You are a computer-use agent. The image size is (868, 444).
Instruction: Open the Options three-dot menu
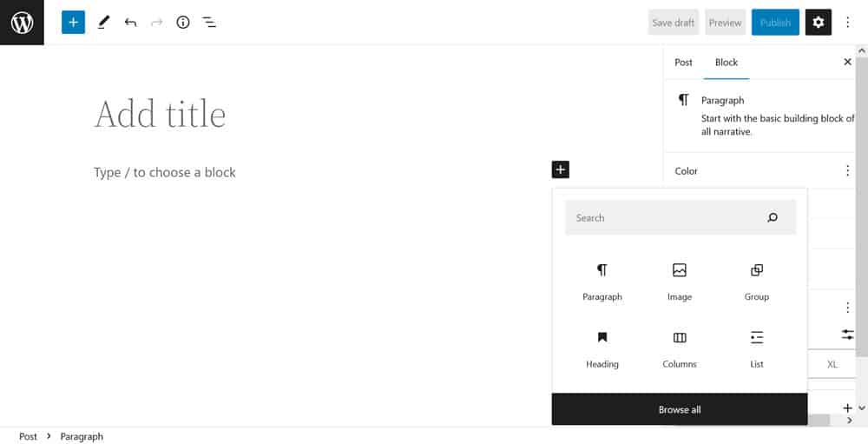point(848,23)
